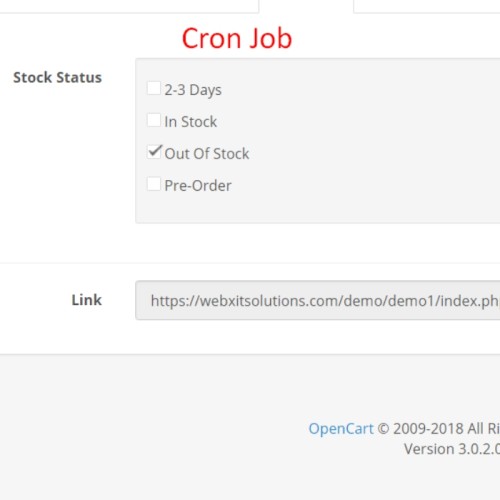This screenshot has height=500, width=500.
Task: Select the "2-3 Days" option label
Action: [x=193, y=90]
